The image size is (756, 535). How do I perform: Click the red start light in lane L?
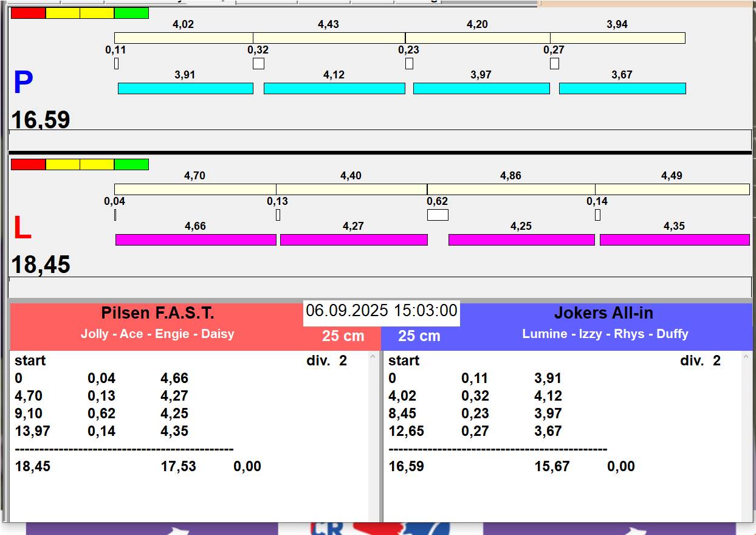click(28, 164)
